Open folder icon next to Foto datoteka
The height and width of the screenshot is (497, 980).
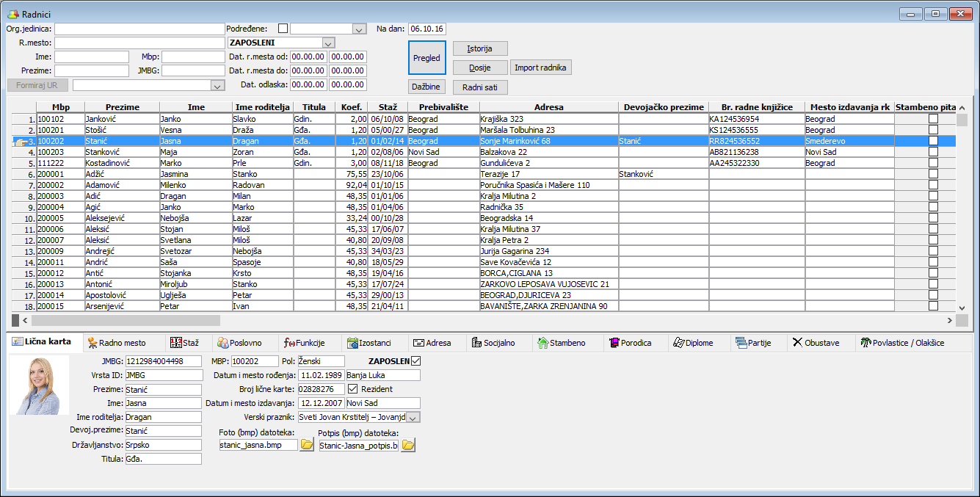307,445
